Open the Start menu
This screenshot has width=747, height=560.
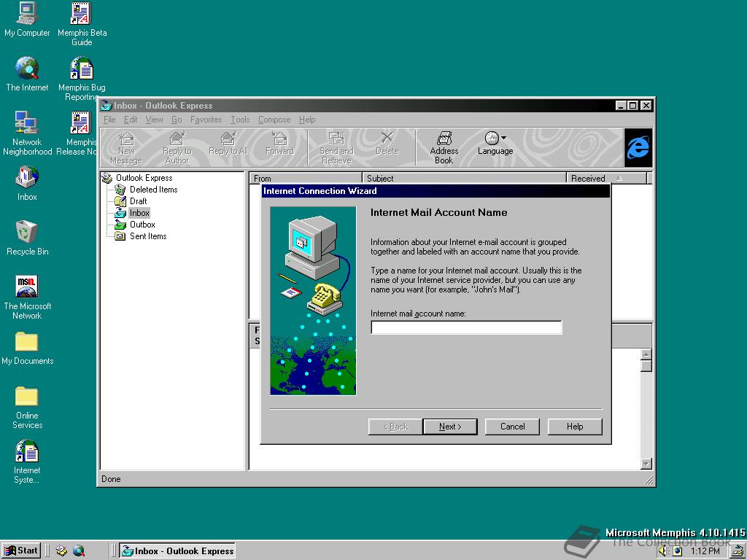point(21,551)
